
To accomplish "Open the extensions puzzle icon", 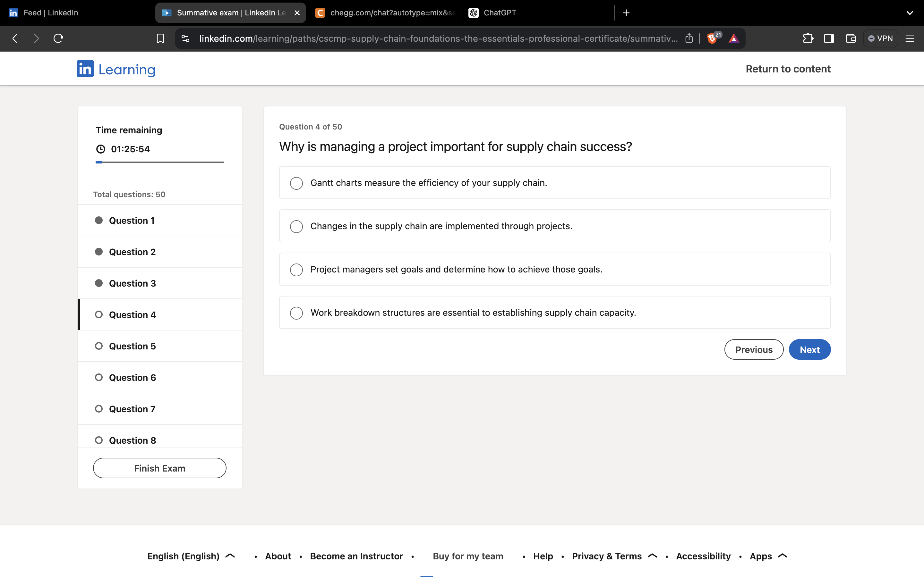I will coord(808,38).
